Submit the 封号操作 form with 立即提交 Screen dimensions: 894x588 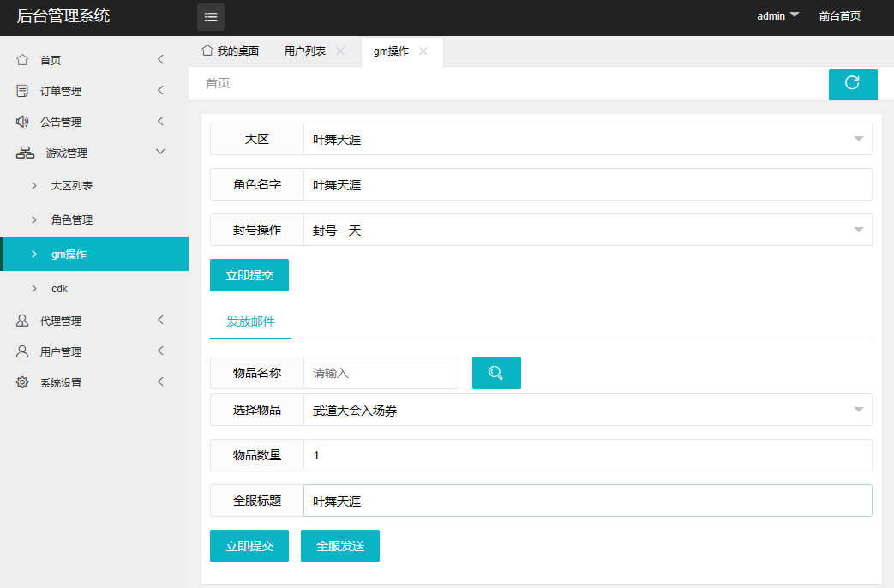[249, 275]
